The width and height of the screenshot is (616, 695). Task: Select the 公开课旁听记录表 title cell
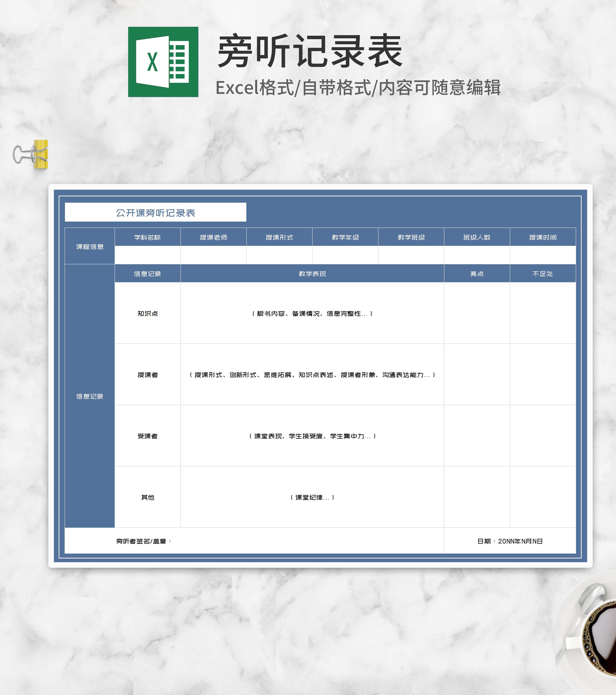(155, 213)
